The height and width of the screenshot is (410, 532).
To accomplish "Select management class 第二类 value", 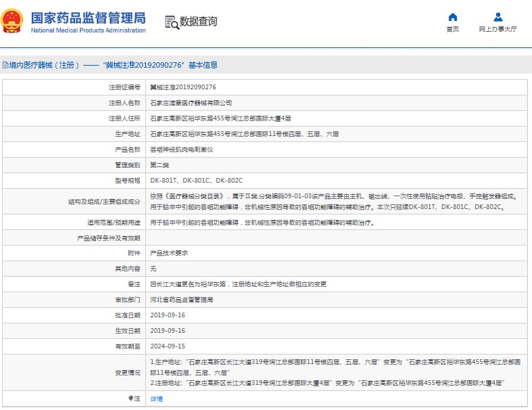I will click(x=160, y=165).
